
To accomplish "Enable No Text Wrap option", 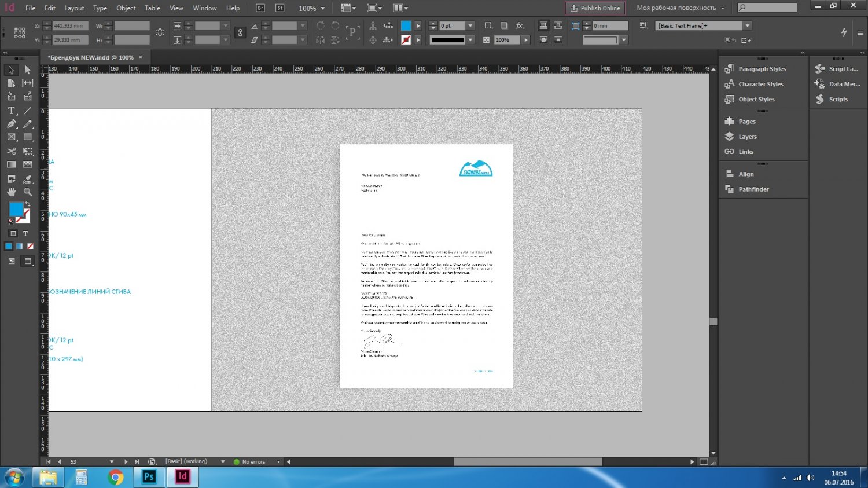I will 543,26.
